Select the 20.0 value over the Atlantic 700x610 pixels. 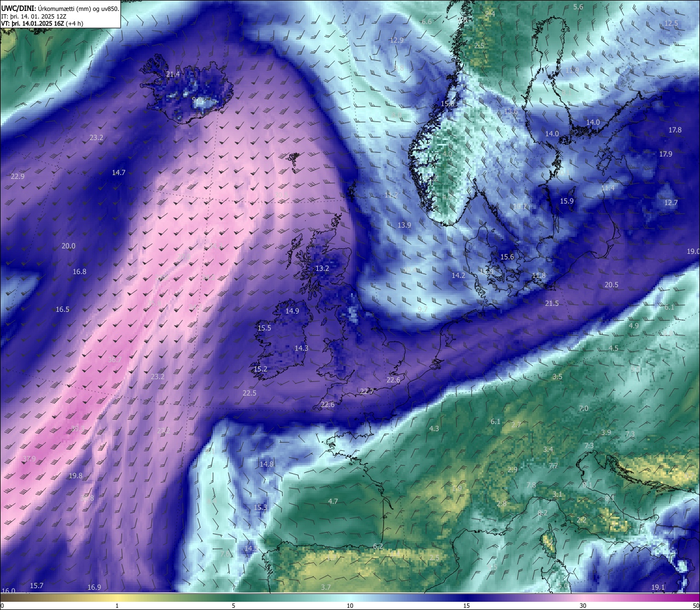tap(68, 246)
